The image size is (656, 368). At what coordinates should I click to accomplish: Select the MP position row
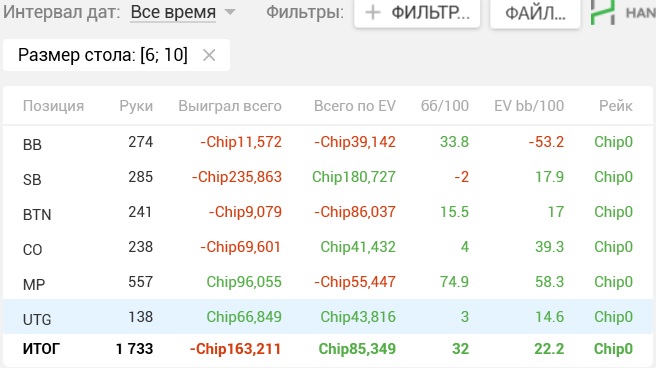tap(328, 282)
